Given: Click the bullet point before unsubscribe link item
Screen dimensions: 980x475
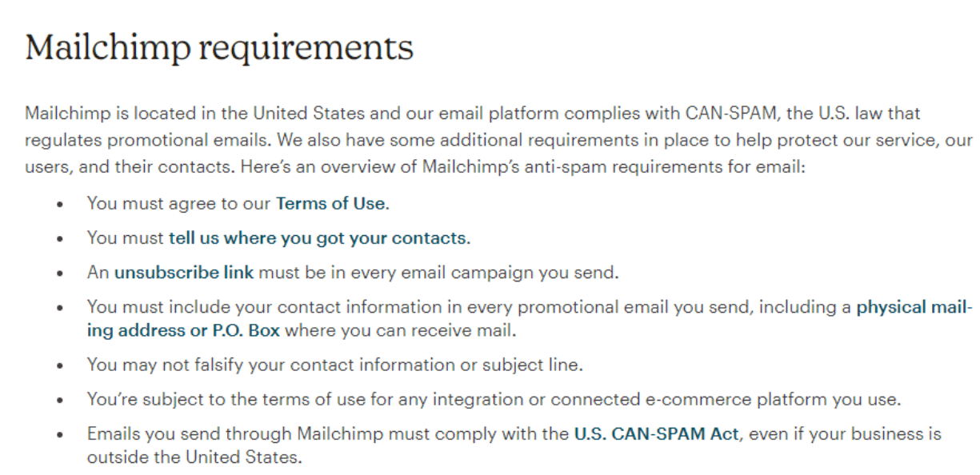Looking at the screenshot, I should [x=62, y=273].
